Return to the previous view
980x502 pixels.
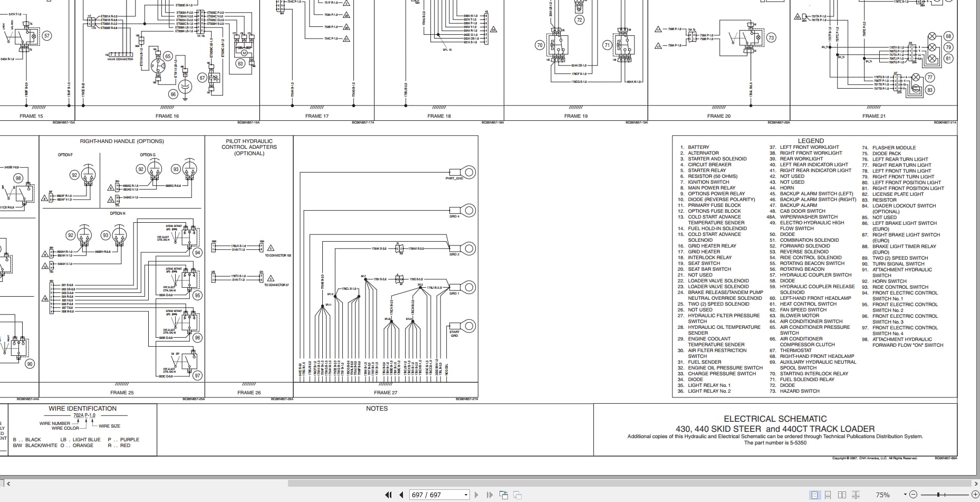504,495
